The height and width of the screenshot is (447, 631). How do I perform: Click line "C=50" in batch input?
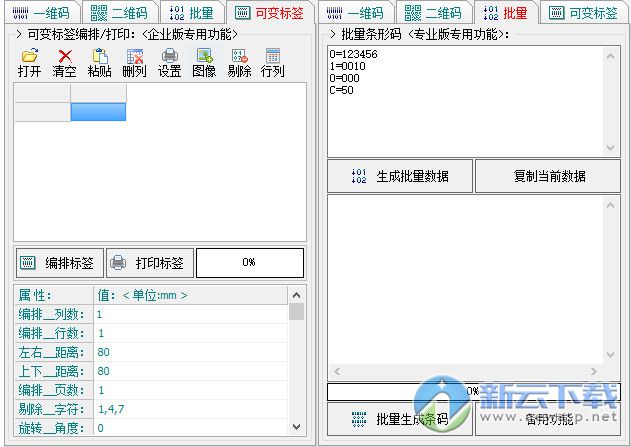click(x=341, y=90)
